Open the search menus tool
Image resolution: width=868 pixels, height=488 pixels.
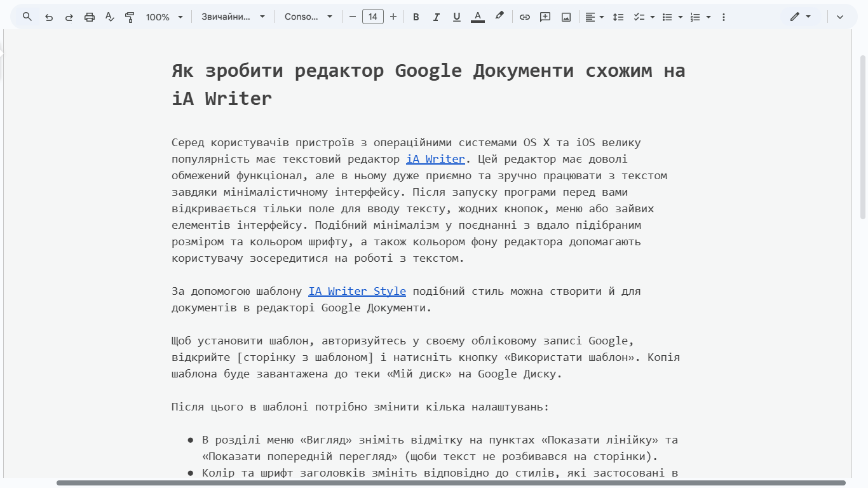click(x=27, y=17)
